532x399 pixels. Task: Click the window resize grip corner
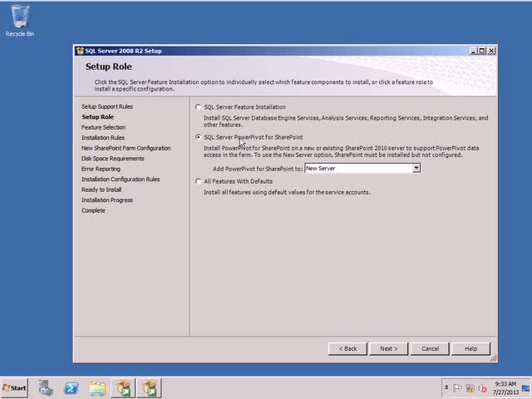pyautogui.click(x=494, y=358)
